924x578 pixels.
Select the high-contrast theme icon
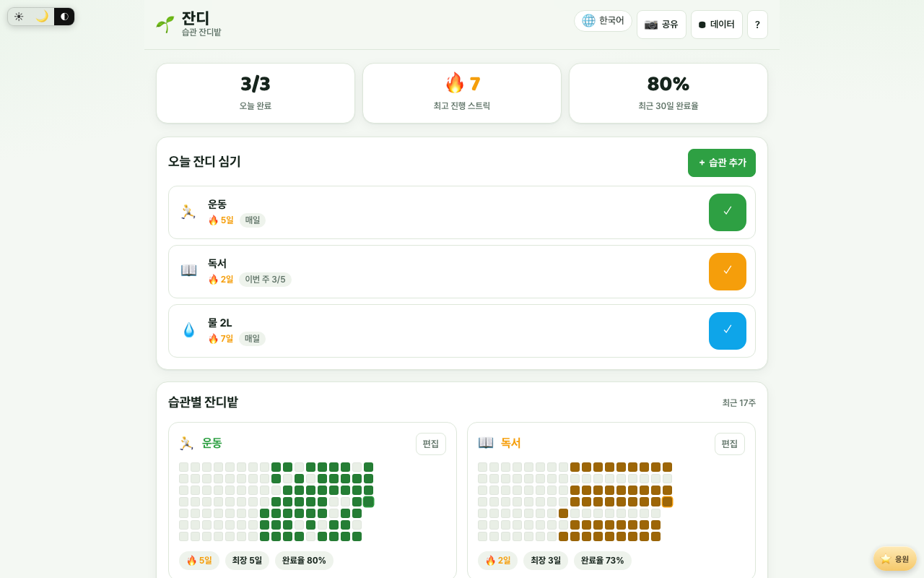[x=64, y=17]
